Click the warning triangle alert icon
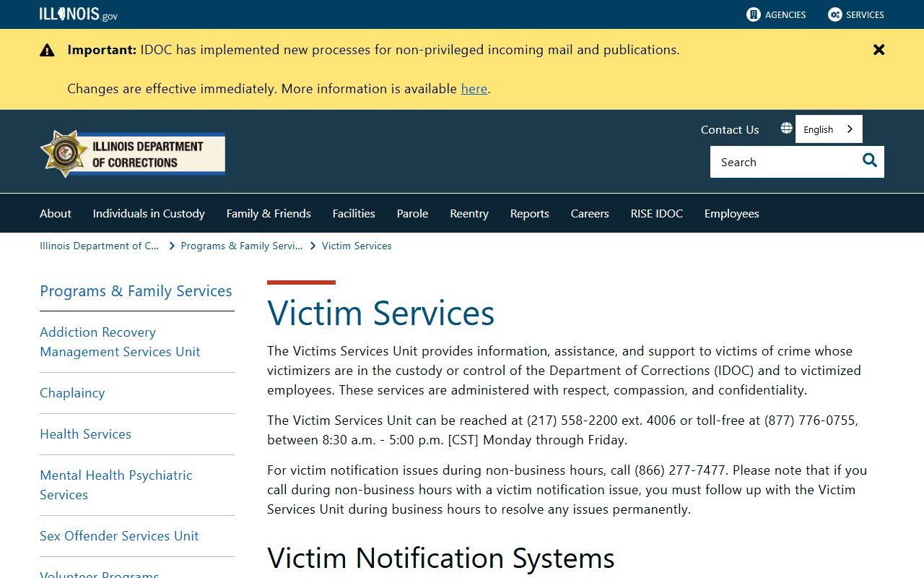The width and height of the screenshot is (924, 578). pyautogui.click(x=47, y=50)
